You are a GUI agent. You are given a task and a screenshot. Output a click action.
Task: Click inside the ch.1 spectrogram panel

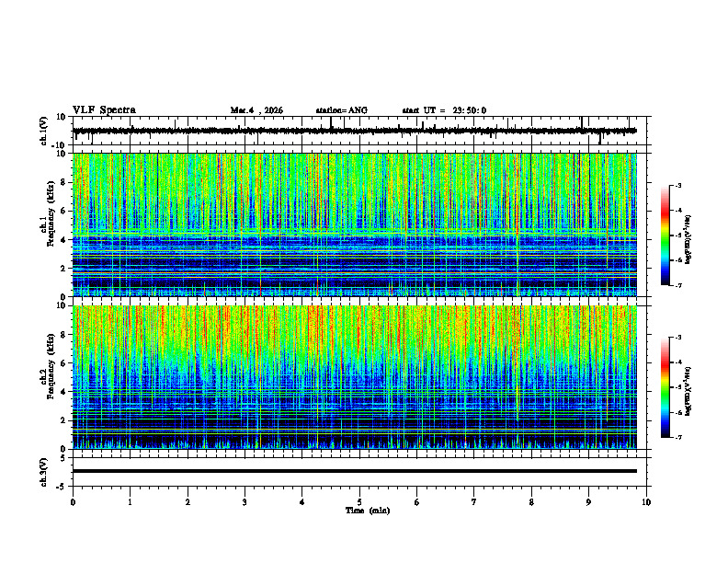coord(355,224)
